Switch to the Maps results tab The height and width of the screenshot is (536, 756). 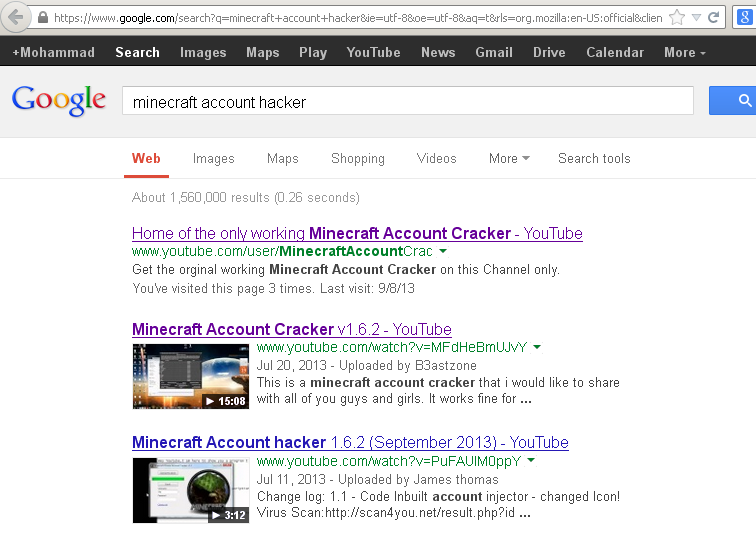283,159
